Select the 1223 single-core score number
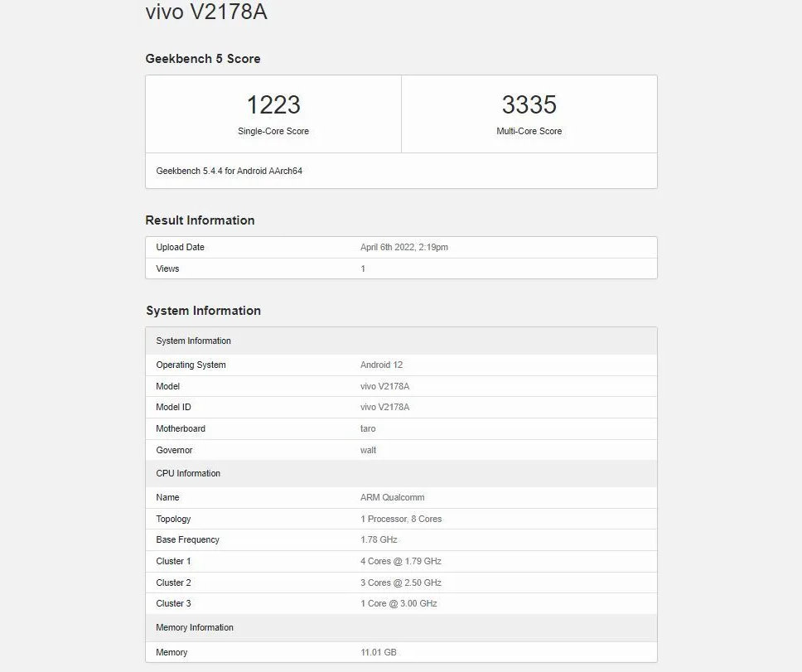The image size is (802, 672). 273,105
